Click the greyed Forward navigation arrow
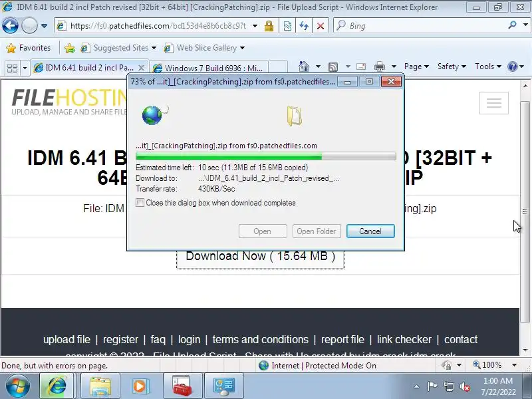Screen dimensions: 532x399 [x=29, y=26]
